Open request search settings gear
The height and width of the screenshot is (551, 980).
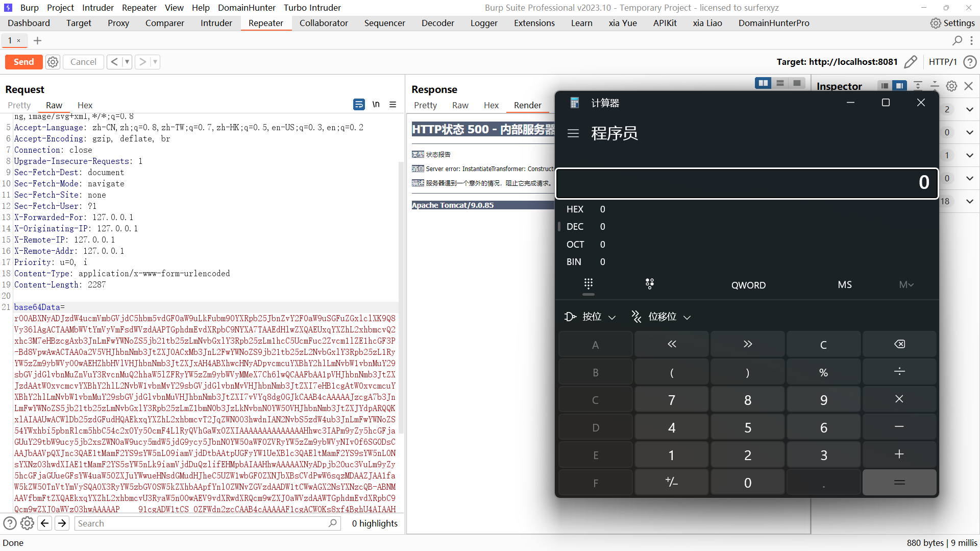28,523
